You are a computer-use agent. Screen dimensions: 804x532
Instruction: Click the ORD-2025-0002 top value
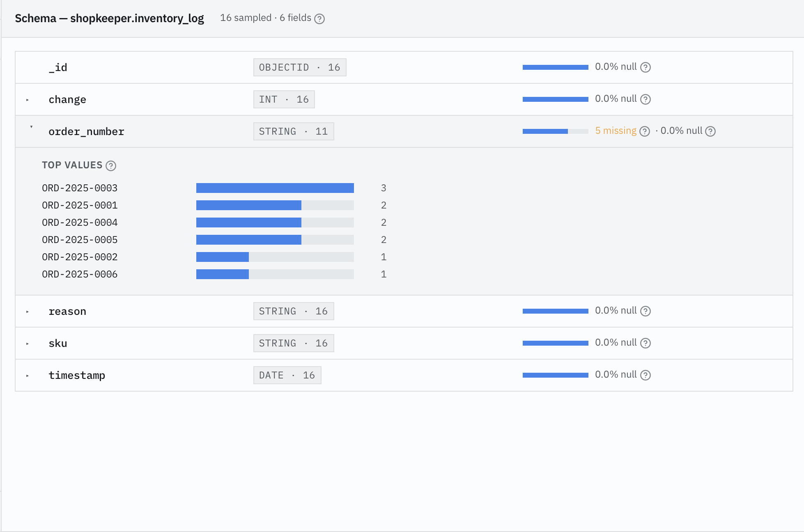(x=80, y=257)
